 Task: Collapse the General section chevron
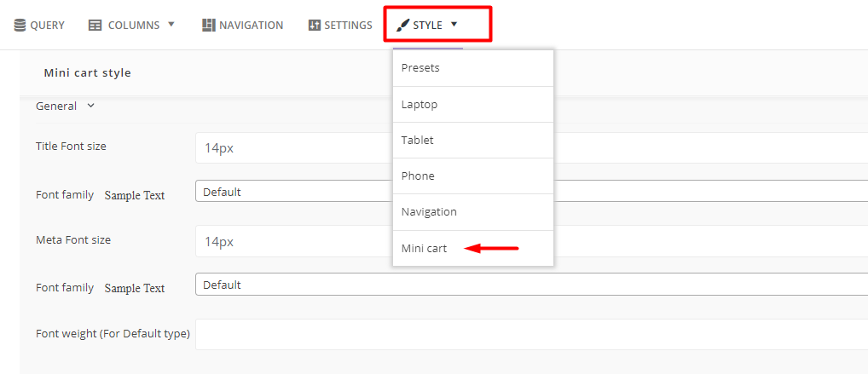(91, 106)
